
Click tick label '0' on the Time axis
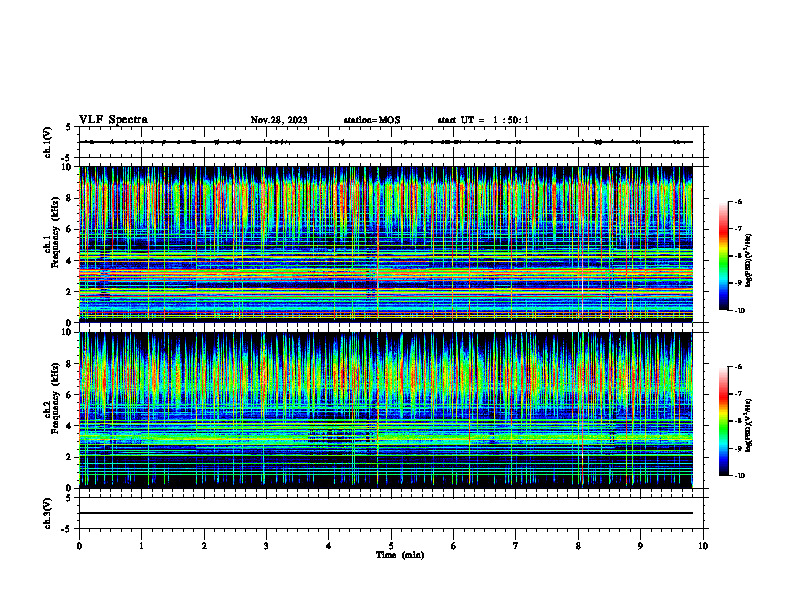(79, 546)
